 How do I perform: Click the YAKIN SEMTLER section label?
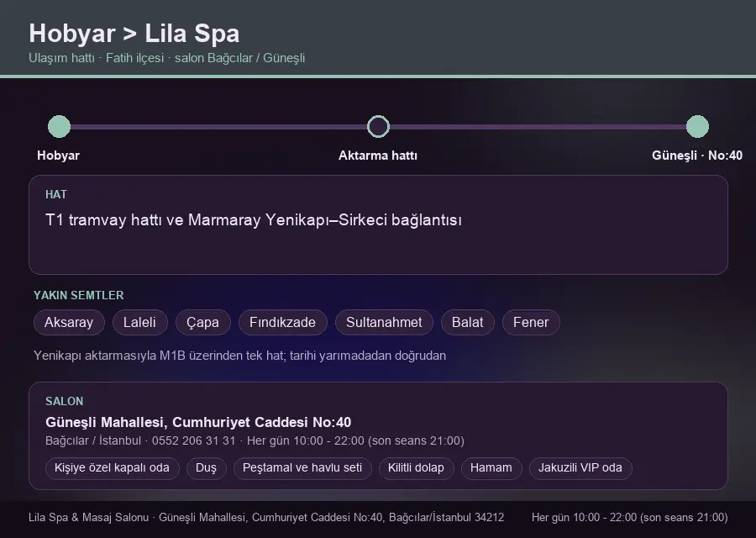pyautogui.click(x=79, y=295)
